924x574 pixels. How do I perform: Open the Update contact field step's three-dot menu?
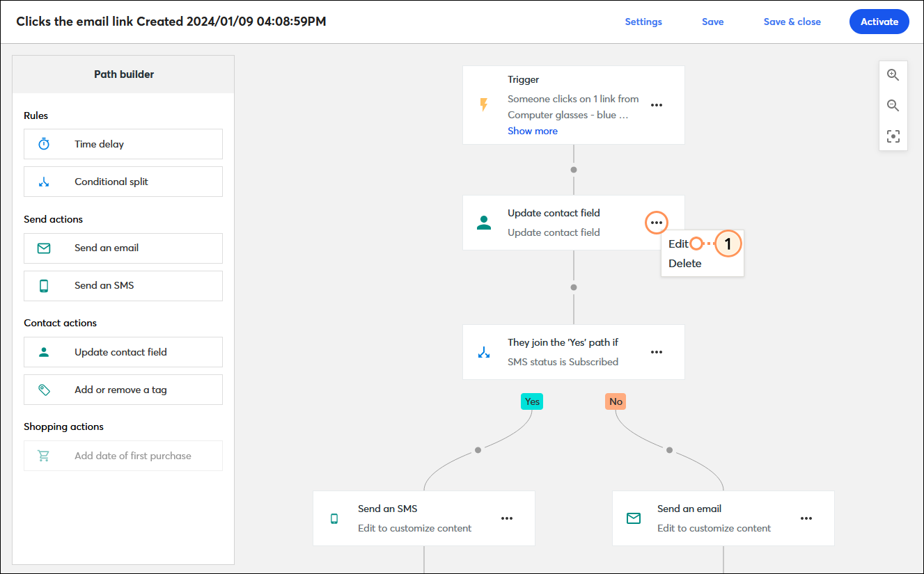pos(657,223)
